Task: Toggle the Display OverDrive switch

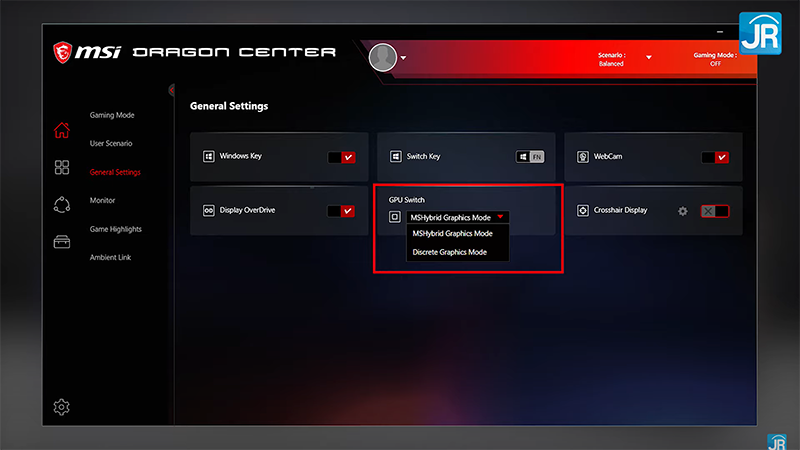Action: [341, 211]
